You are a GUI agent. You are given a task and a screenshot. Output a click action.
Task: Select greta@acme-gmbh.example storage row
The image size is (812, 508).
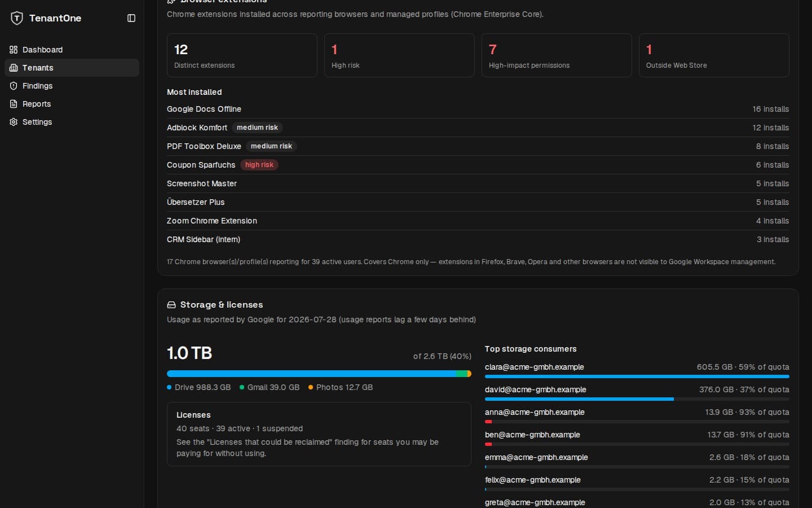pyautogui.click(x=637, y=502)
